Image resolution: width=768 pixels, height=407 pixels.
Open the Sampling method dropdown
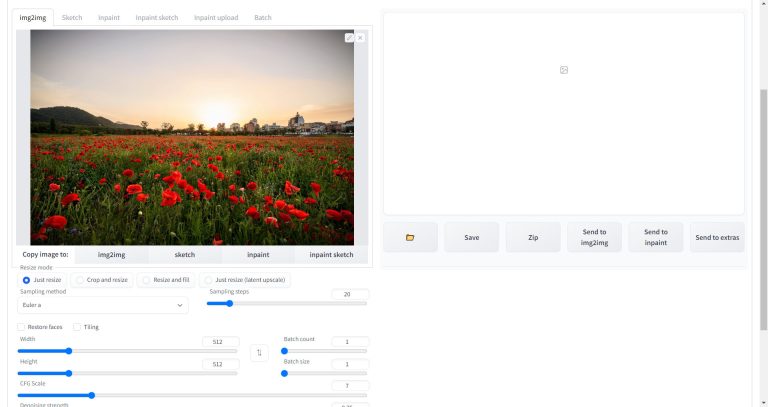point(103,305)
